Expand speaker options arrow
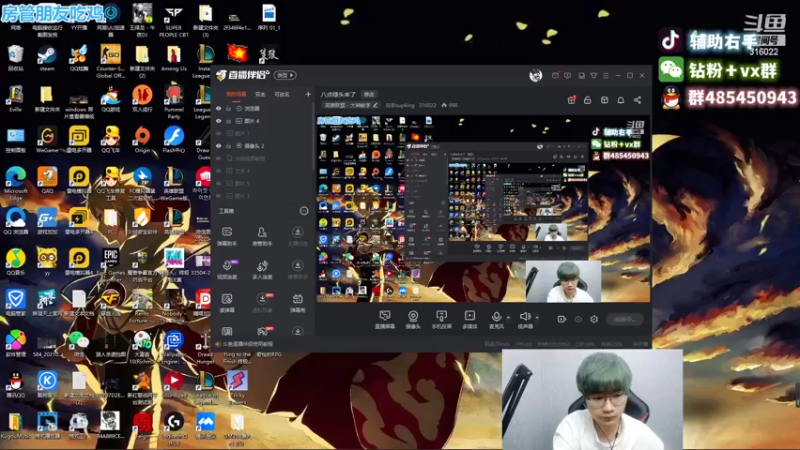800x450 pixels. tap(537, 317)
